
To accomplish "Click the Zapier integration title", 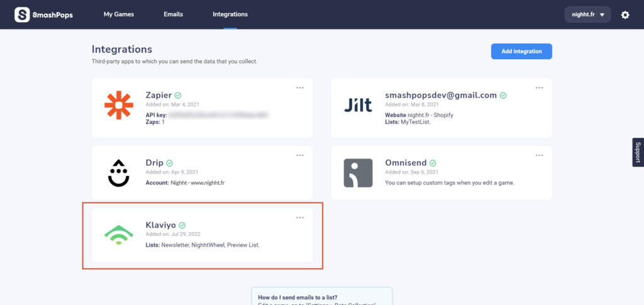I will coord(158,95).
